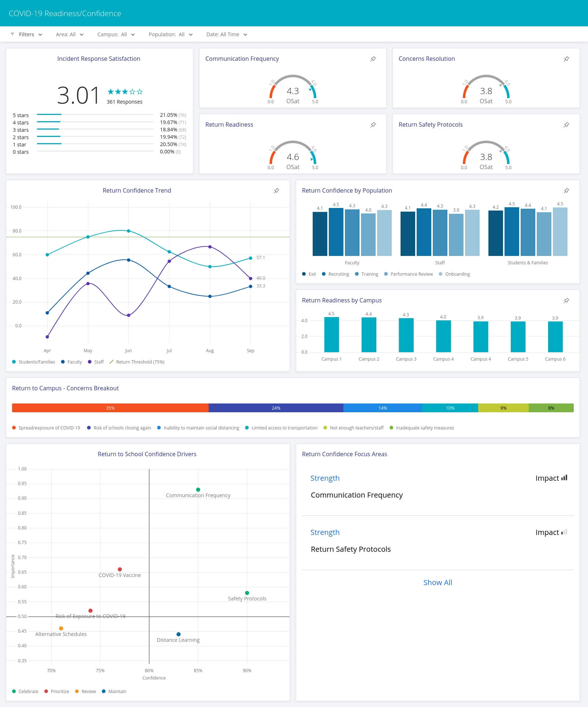The width and height of the screenshot is (588, 707).
Task: Click the Safety Protocols data point
Action: click(247, 593)
